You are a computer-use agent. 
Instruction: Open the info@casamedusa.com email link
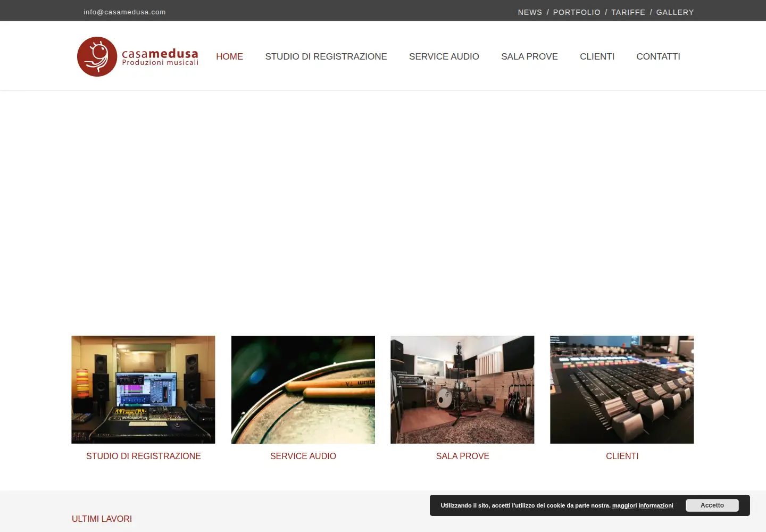[124, 12]
